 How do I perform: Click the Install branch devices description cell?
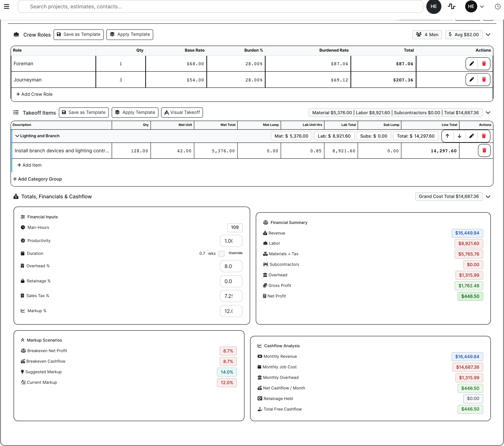62,151
